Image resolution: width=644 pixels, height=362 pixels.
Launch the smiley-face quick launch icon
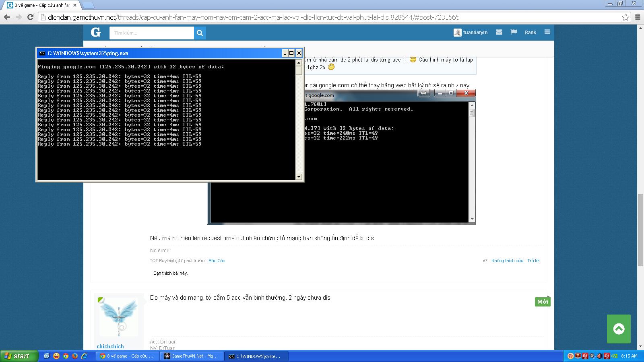(56, 356)
